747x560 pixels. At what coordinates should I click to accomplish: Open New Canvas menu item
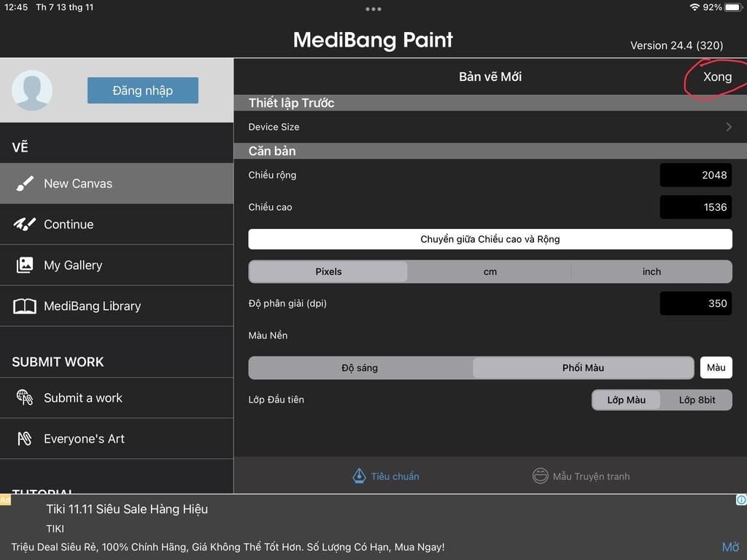pos(117,183)
